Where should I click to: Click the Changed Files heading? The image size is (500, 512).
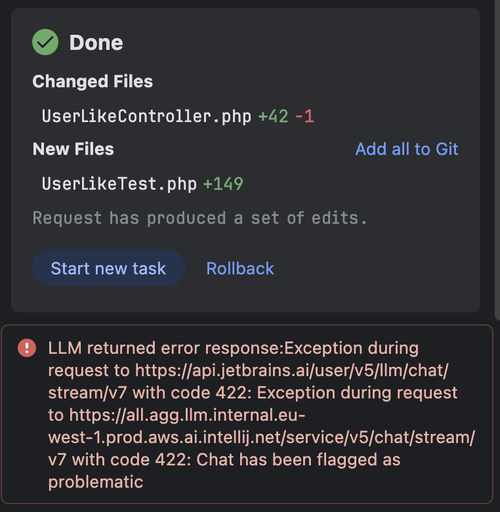[x=92, y=81]
